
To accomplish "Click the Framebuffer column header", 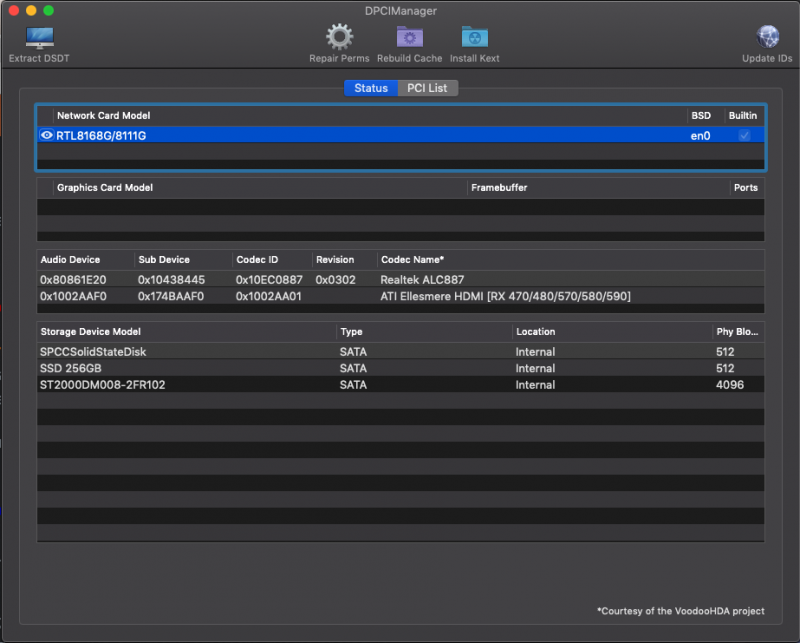I will (x=499, y=188).
